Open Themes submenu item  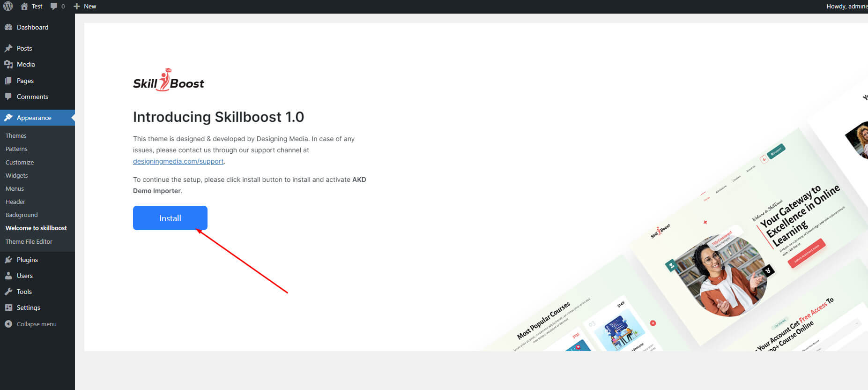pos(16,135)
